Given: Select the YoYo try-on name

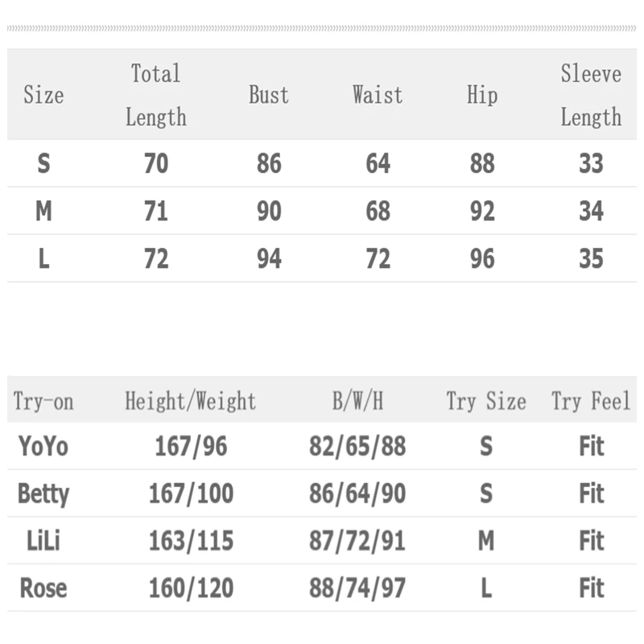Looking at the screenshot, I should tap(43, 446).
